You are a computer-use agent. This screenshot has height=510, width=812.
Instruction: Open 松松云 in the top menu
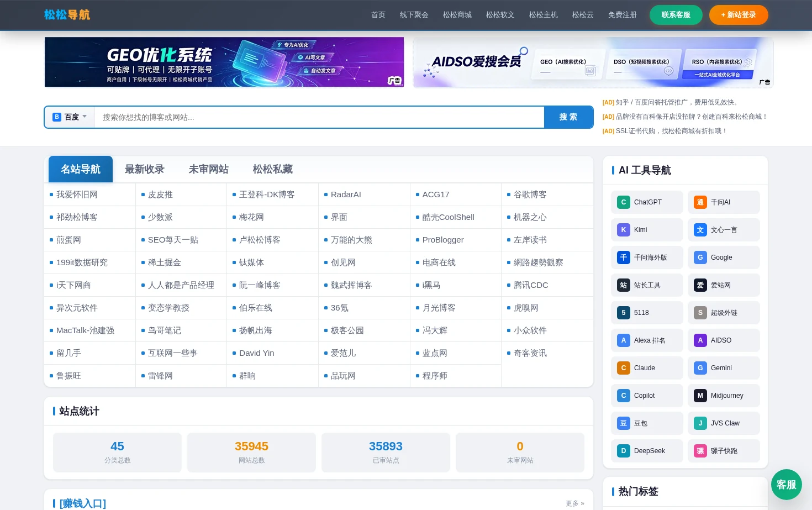583,15
